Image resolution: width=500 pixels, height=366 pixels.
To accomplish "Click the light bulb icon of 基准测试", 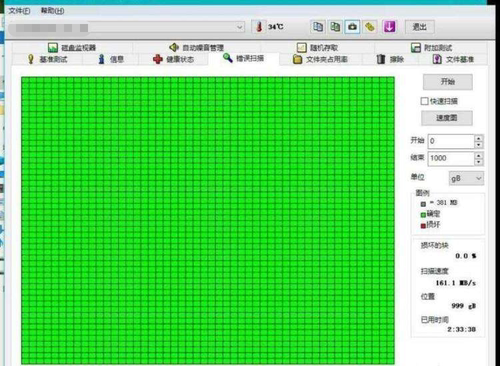I will (x=31, y=59).
